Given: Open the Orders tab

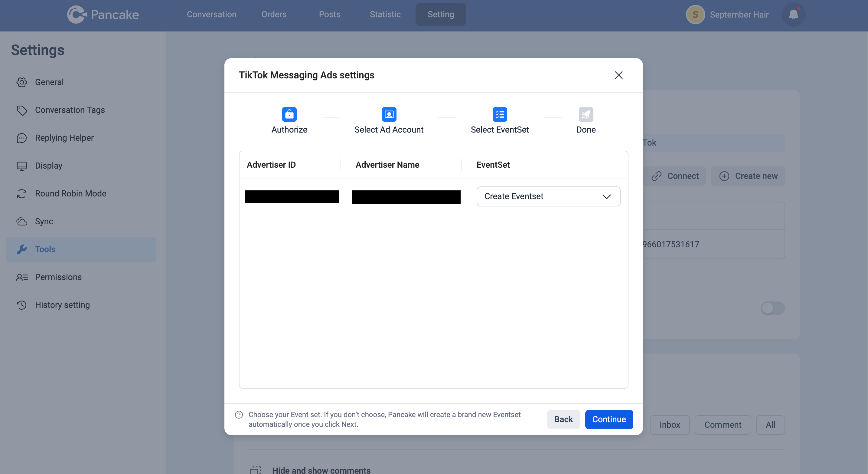Looking at the screenshot, I should (274, 15).
